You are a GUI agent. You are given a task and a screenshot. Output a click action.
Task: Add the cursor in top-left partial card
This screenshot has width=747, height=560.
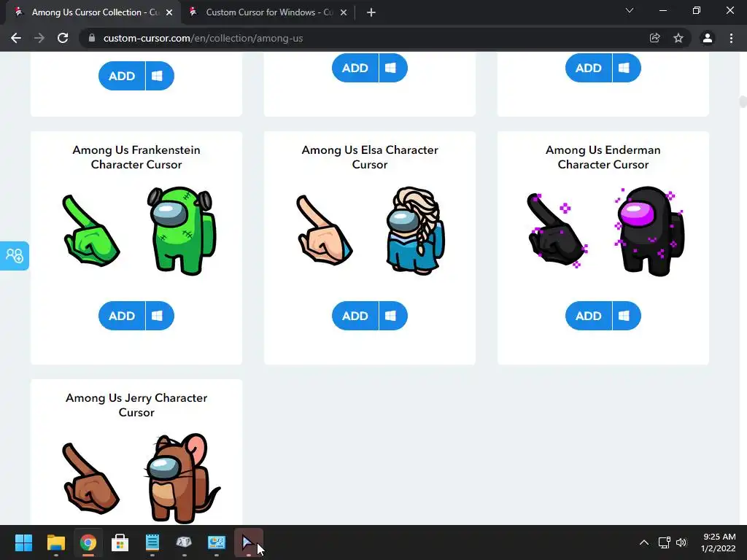click(x=122, y=76)
